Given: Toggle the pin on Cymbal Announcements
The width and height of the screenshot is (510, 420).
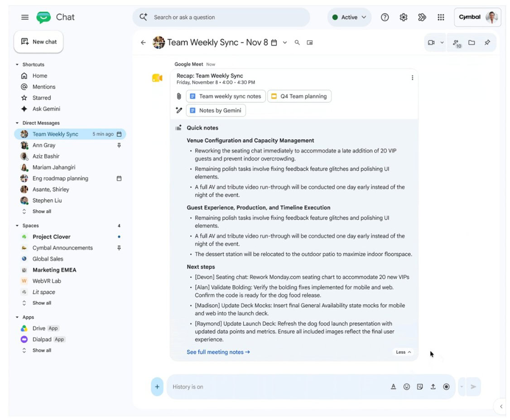Looking at the screenshot, I should point(119,248).
